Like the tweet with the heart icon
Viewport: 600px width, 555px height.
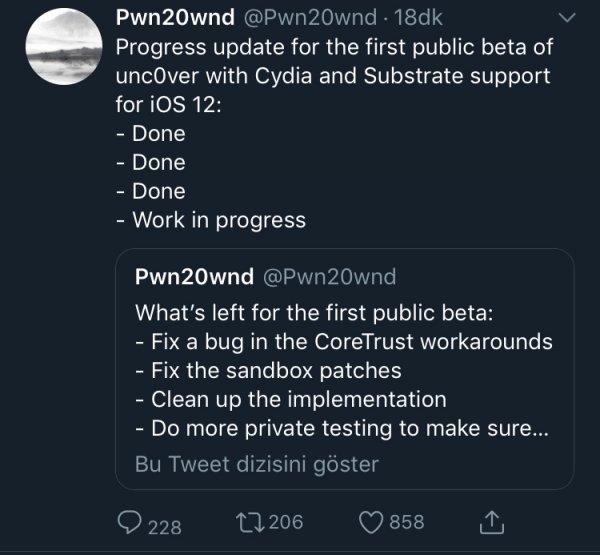click(372, 522)
